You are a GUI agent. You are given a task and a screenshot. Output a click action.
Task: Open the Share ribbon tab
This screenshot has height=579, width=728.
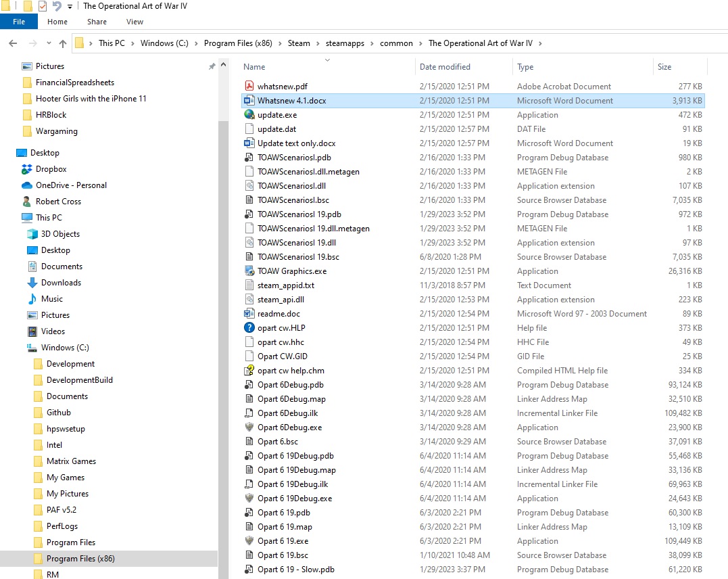click(97, 22)
